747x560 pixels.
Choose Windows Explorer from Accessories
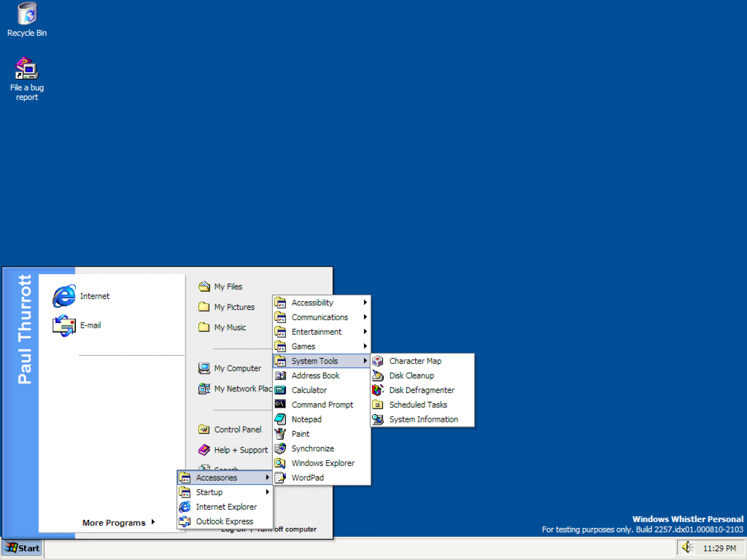[x=322, y=463]
